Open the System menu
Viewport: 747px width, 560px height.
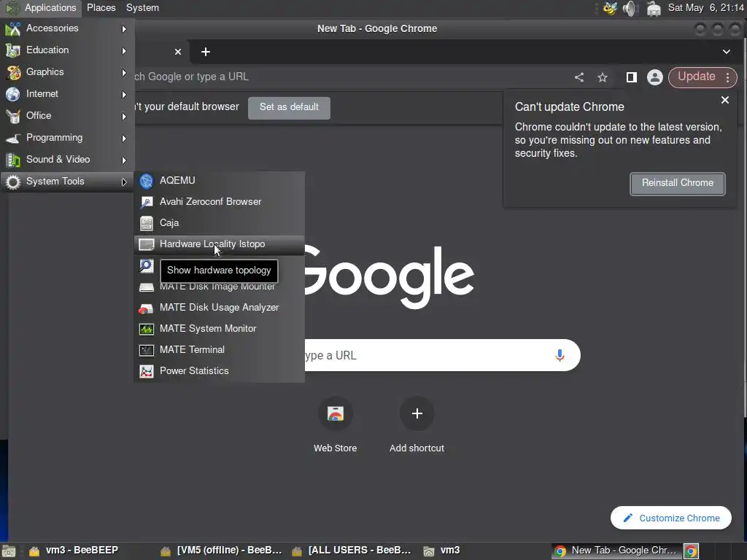point(142,7)
